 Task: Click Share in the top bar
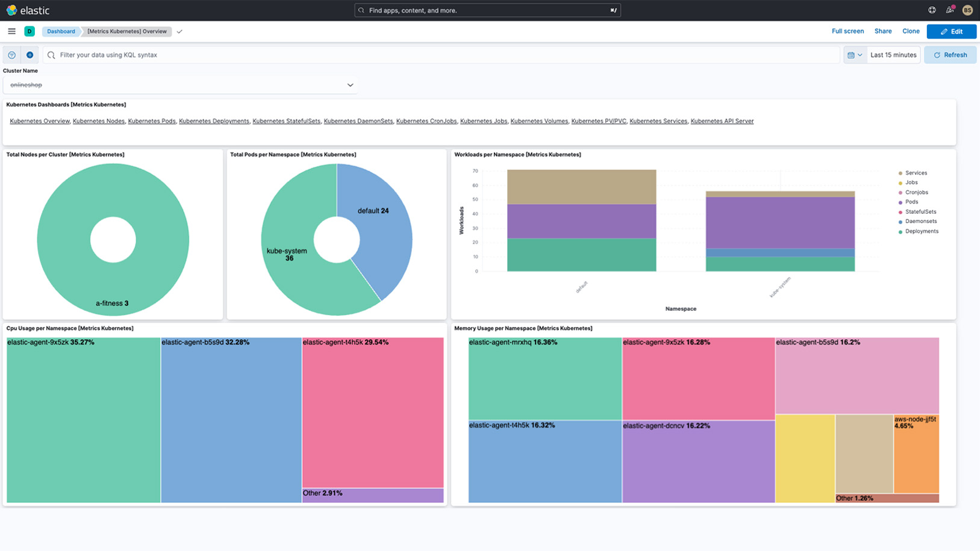(x=883, y=31)
